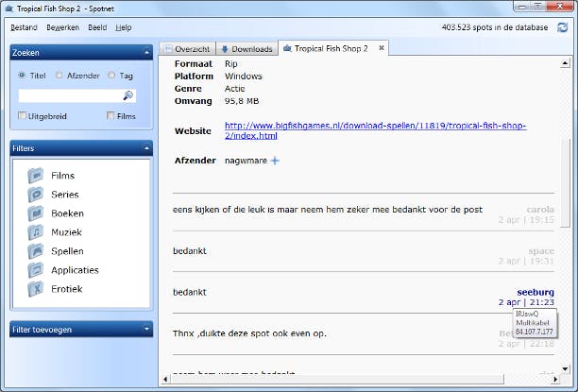The width and height of the screenshot is (578, 392).
Task: Click the sender name nagwmare
Action: point(246,161)
